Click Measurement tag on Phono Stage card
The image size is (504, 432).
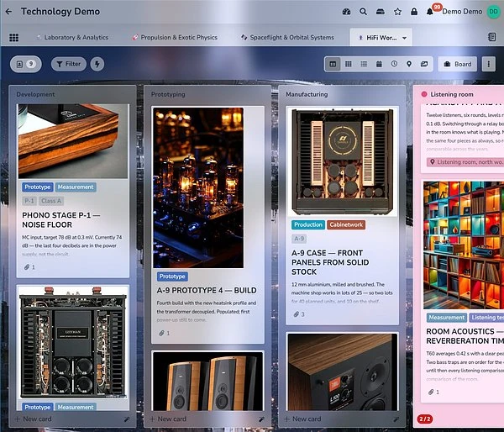[x=76, y=187]
